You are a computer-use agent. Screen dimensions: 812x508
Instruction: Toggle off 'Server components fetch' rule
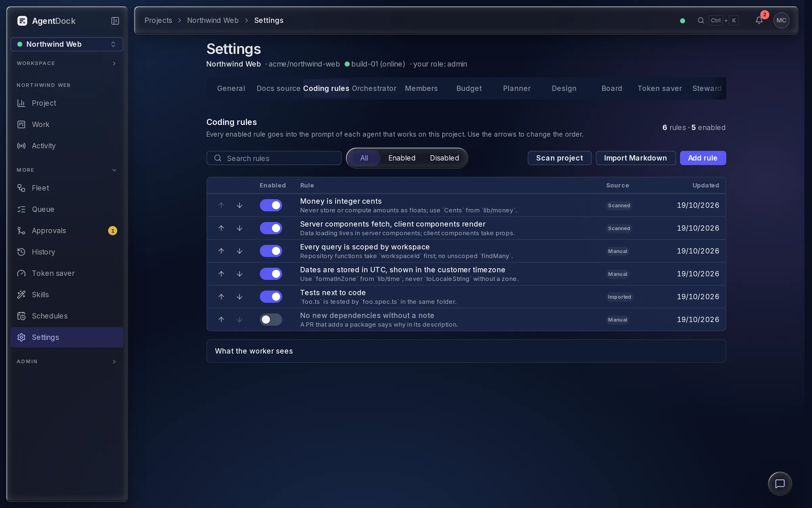coord(271,228)
